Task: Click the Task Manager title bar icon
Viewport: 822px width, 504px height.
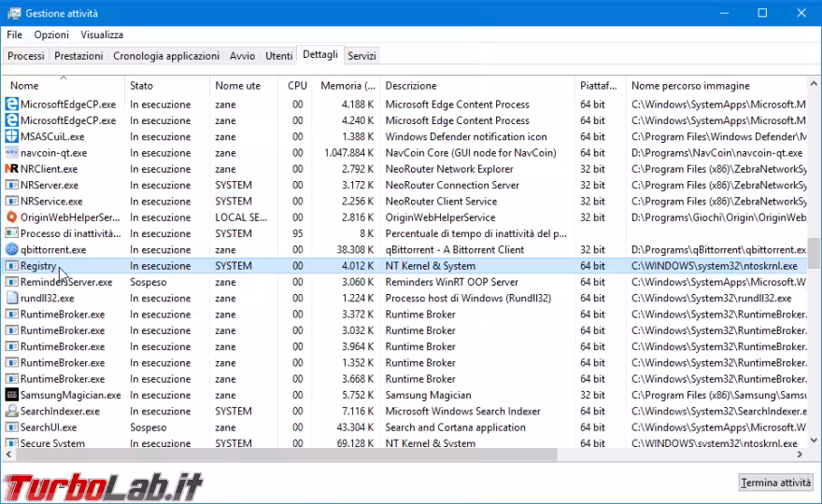Action: pos(14,13)
